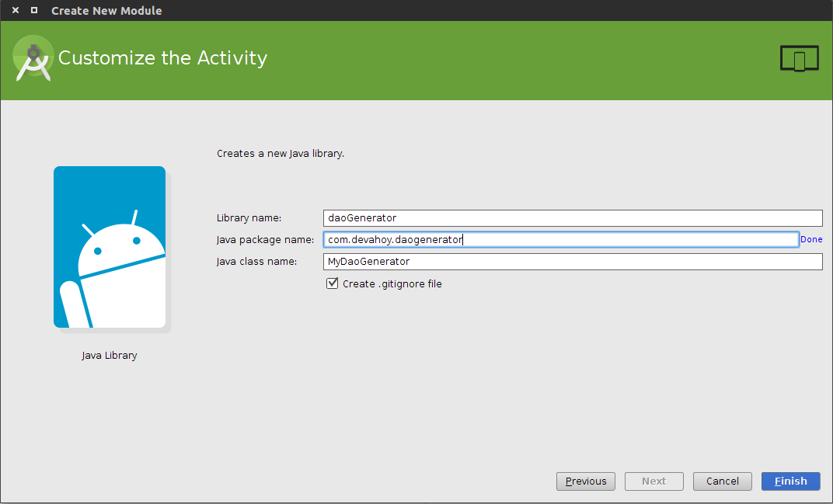The height and width of the screenshot is (504, 833).
Task: Click the Android Studio logo icon
Action: (x=33, y=58)
